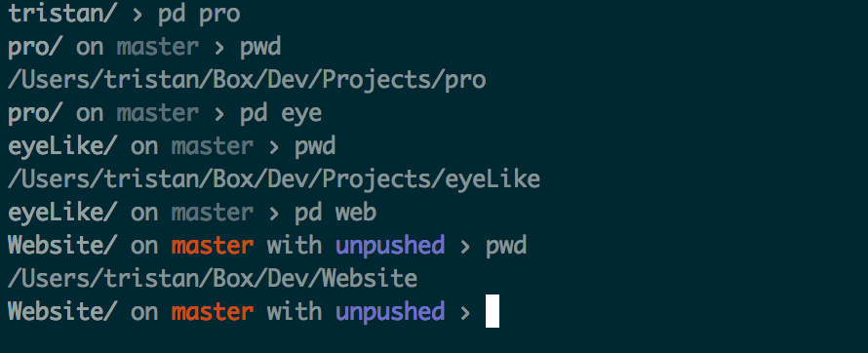The height and width of the screenshot is (353, 868).
Task: Select the path /Users/tristan/Box/Dev/Website
Action: point(213,278)
